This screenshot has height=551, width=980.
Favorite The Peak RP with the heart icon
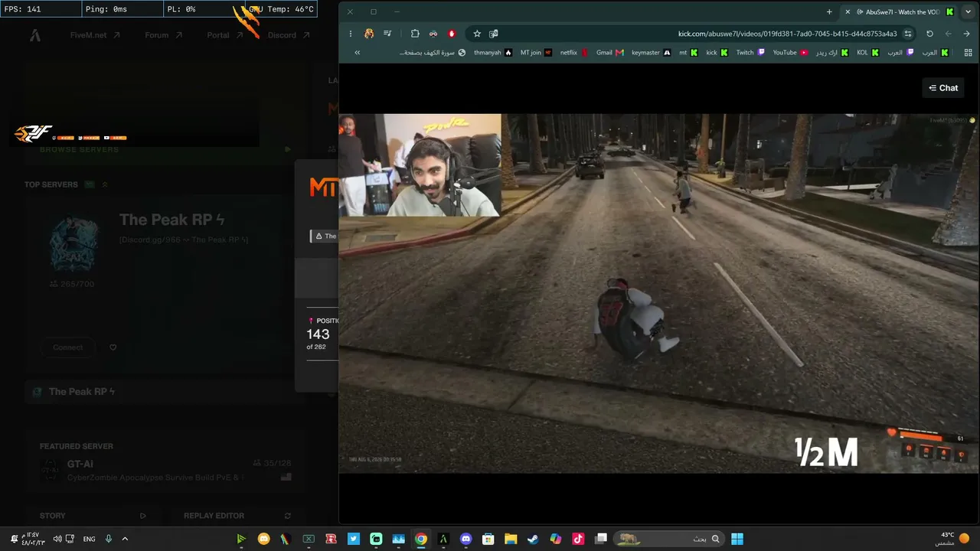click(x=113, y=347)
